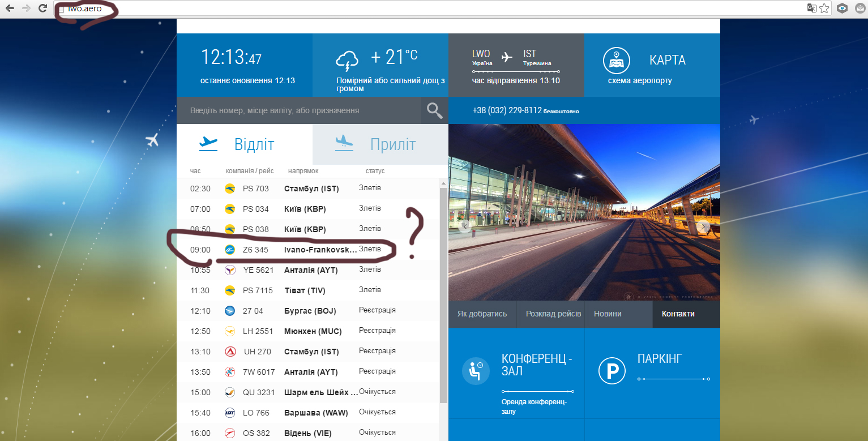Viewport: 868px width, 441px height.
Task: Click the parking P icon
Action: pyautogui.click(x=612, y=371)
